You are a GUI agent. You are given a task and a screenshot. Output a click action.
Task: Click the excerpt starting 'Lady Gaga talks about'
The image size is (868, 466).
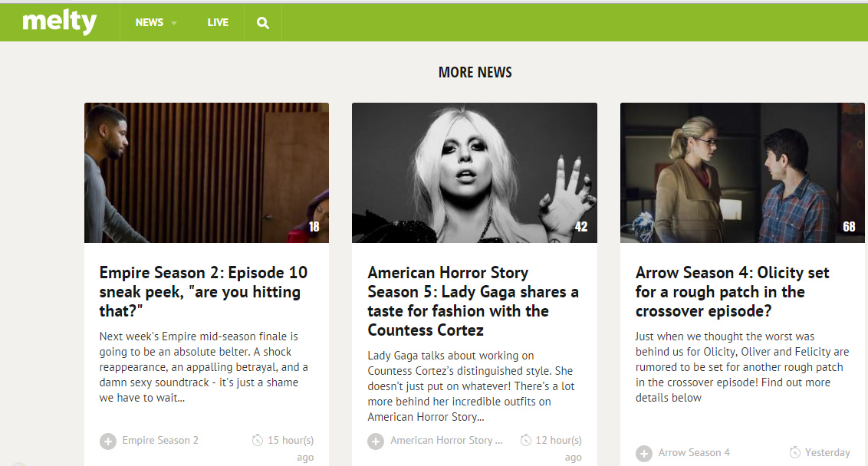pos(471,386)
